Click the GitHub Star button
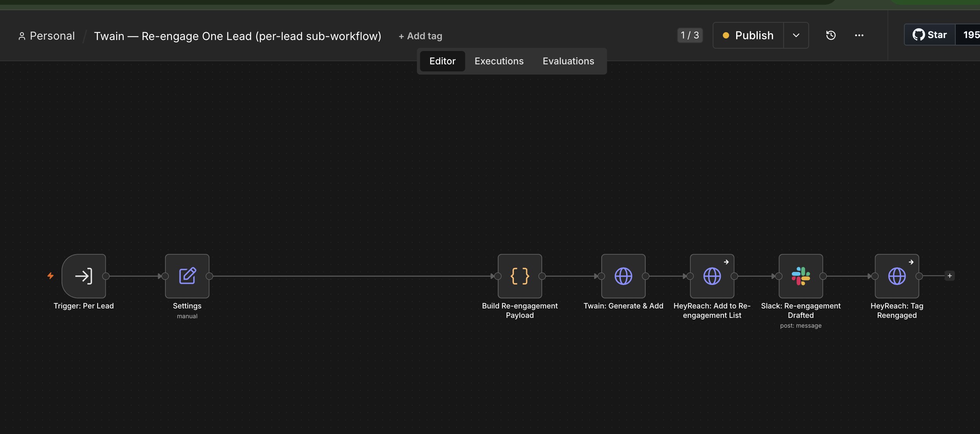Screen dimensions: 980x434 pos(930,35)
